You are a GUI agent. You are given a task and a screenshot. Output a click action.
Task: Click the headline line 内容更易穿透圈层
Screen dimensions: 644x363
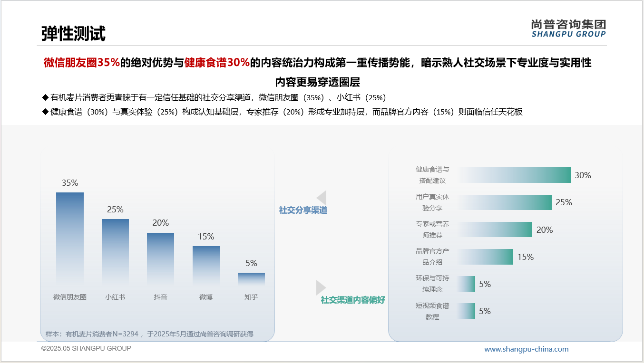(x=318, y=82)
